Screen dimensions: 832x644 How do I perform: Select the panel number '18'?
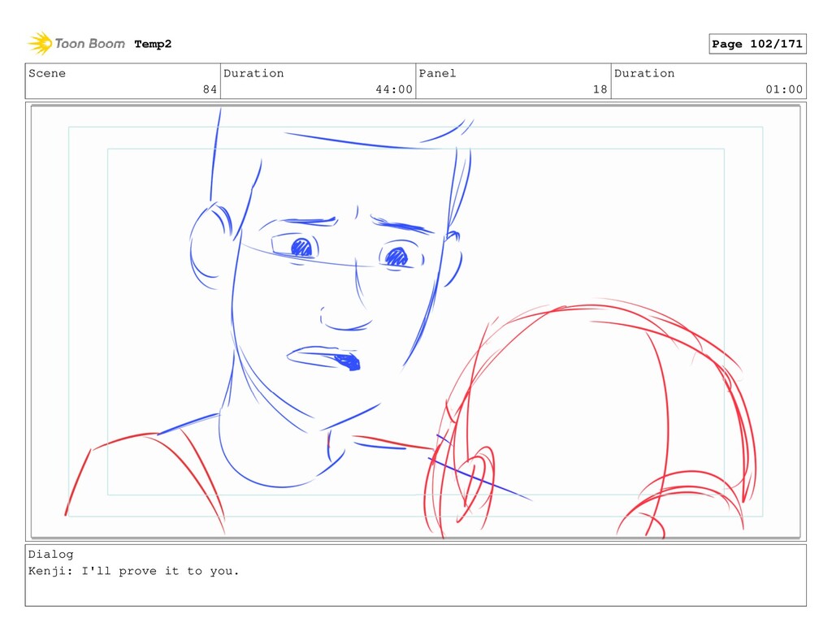(x=600, y=89)
